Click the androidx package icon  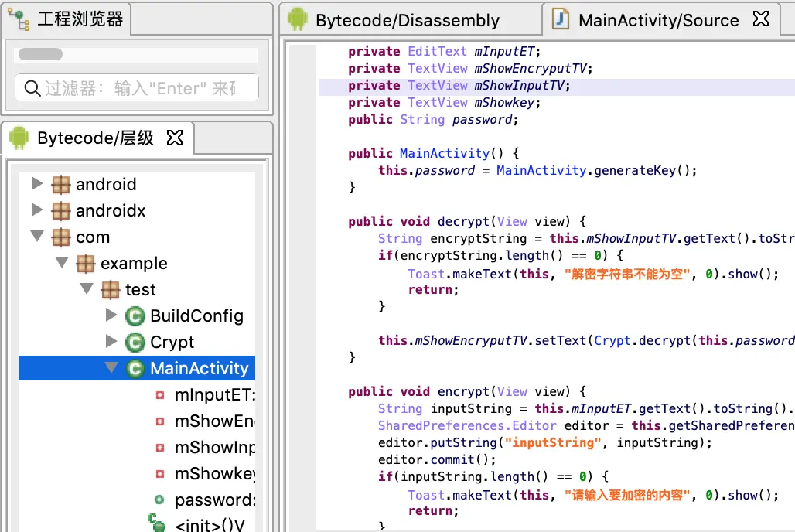(61, 211)
